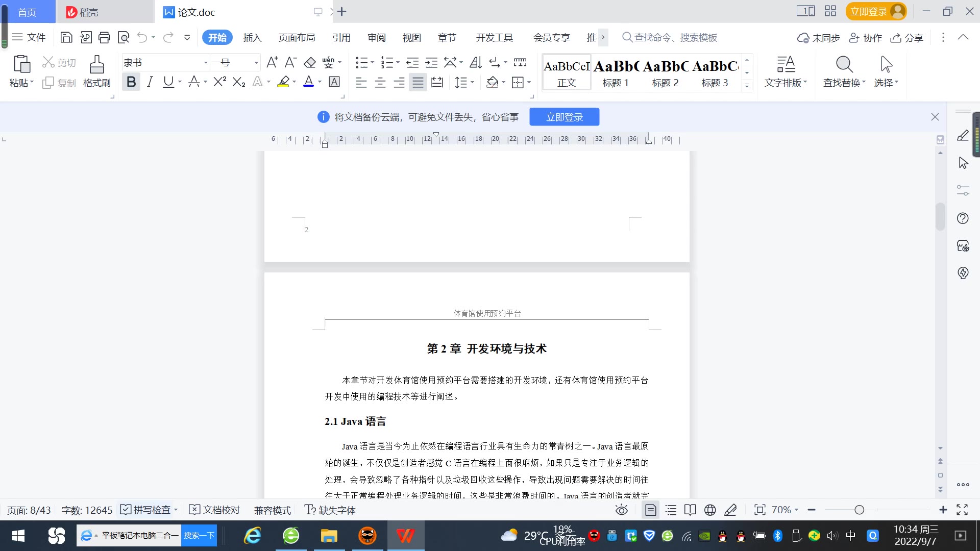
Task: Open zoom percentage 70% dropdown
Action: (x=785, y=510)
